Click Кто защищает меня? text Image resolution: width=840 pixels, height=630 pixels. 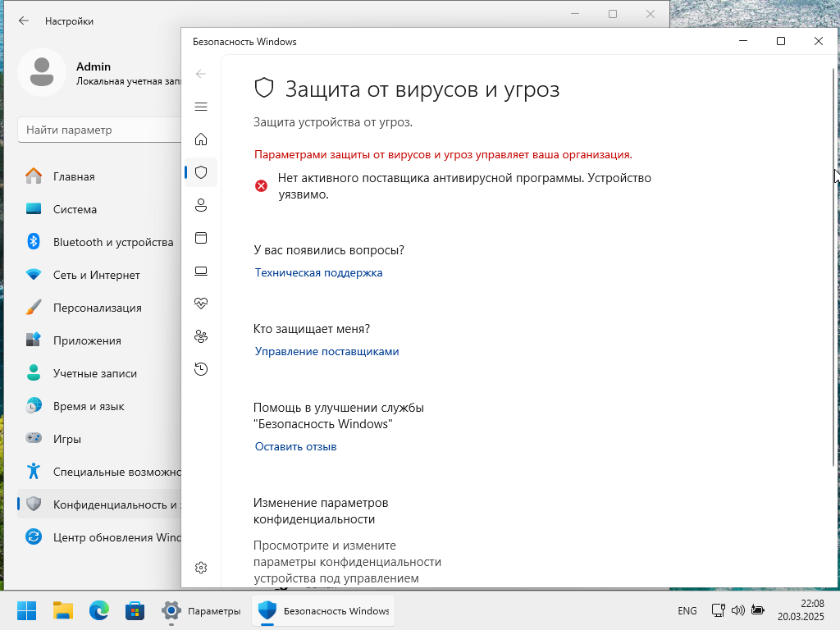coord(312,329)
